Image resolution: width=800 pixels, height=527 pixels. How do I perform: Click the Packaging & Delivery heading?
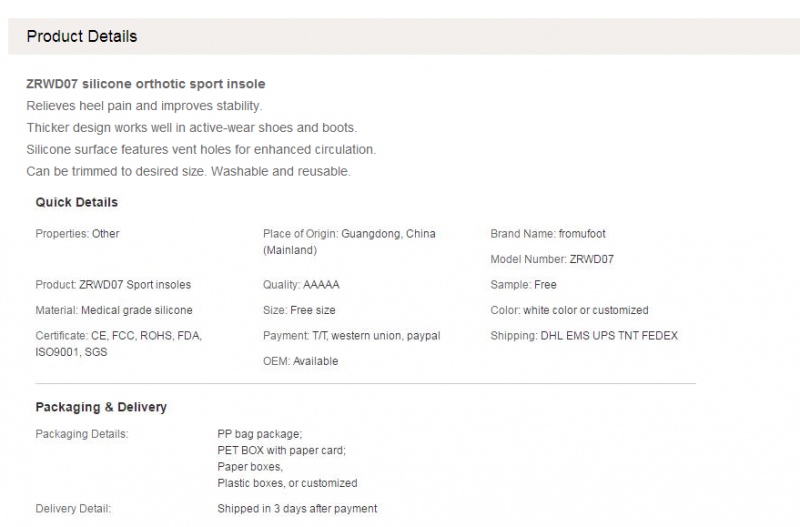point(101,407)
